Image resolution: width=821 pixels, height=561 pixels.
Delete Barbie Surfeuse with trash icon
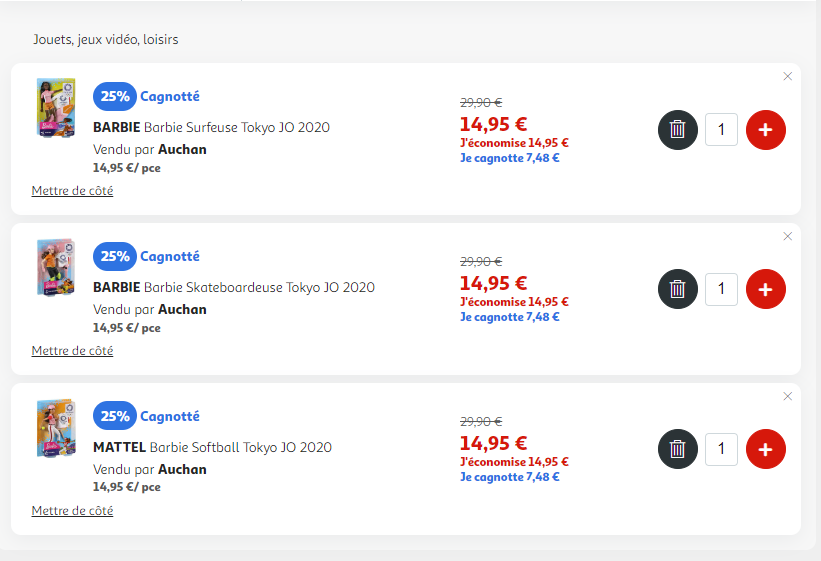(678, 130)
